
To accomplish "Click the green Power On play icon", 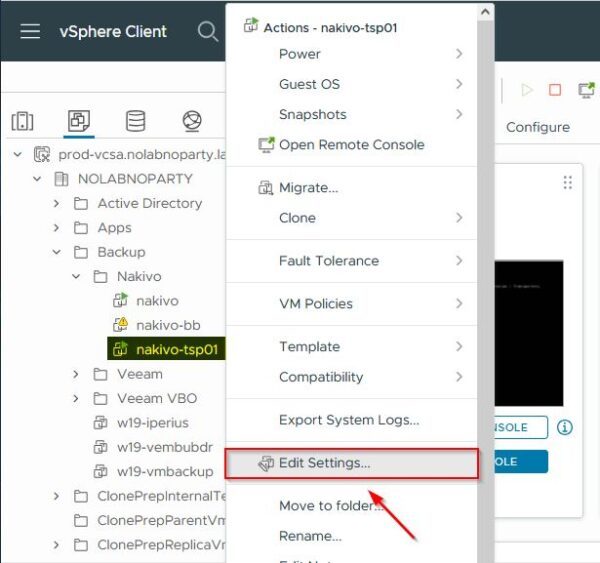I will (x=527, y=90).
